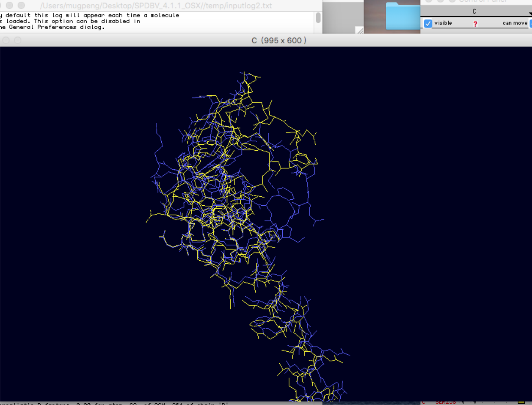
Task: Click the log line "This option can be disabled in"
Action: point(70,21)
